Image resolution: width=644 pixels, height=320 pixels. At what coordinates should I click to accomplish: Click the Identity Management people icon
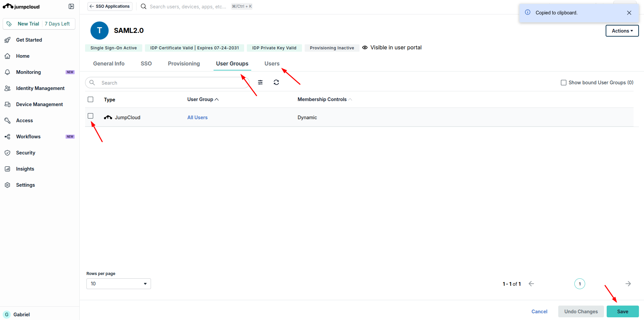coord(7,88)
